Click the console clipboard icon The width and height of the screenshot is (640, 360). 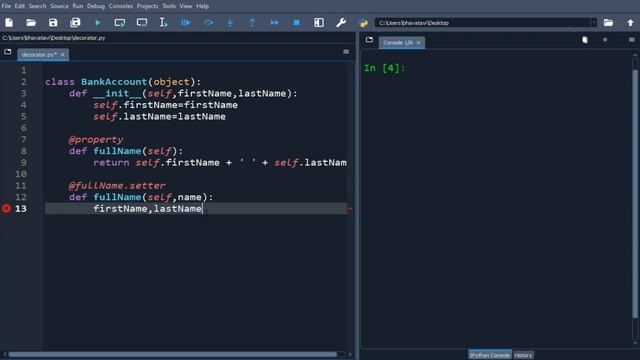tap(585, 40)
